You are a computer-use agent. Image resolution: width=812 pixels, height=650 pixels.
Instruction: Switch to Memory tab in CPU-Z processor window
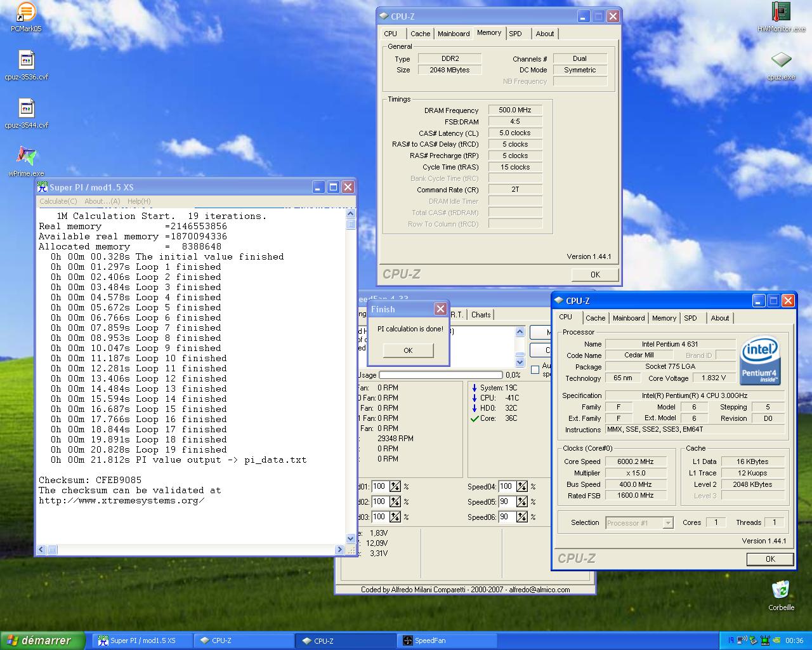point(664,318)
